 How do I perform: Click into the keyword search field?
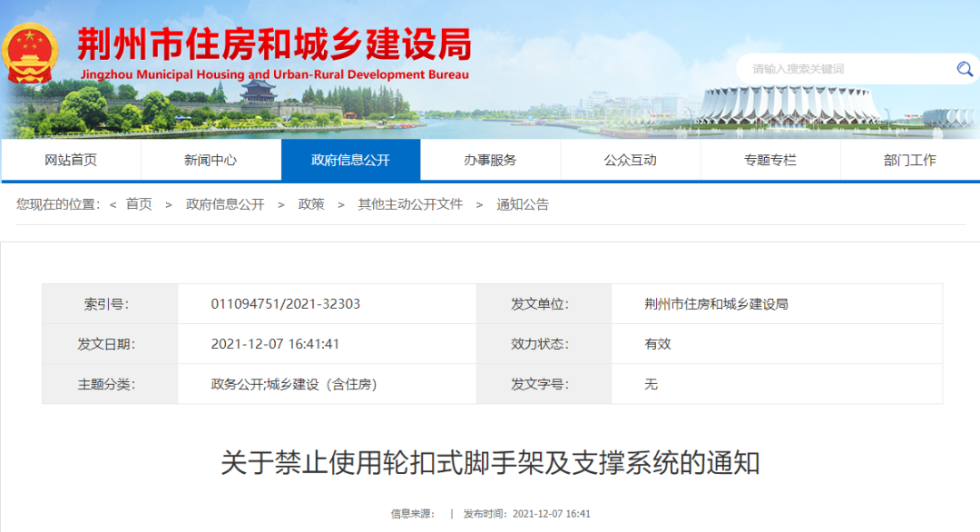pyautogui.click(x=844, y=69)
